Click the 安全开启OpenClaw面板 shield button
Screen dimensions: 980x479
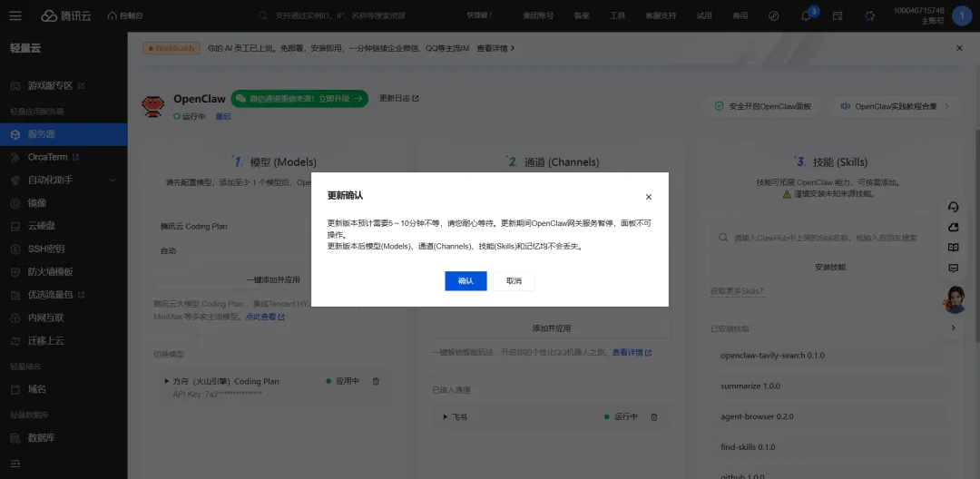pos(763,106)
